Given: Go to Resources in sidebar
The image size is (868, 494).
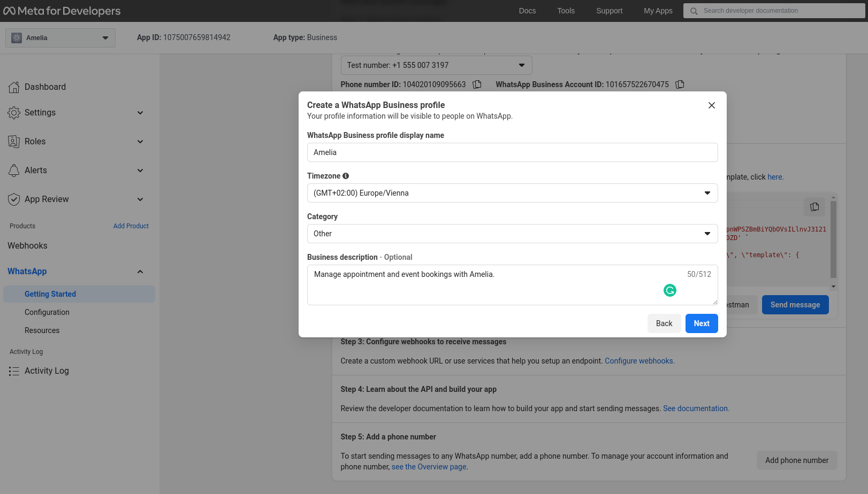Looking at the screenshot, I should click(x=42, y=330).
